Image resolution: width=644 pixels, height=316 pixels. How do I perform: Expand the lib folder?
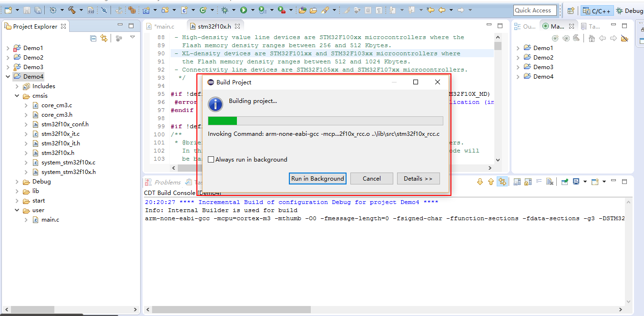pos(17,191)
